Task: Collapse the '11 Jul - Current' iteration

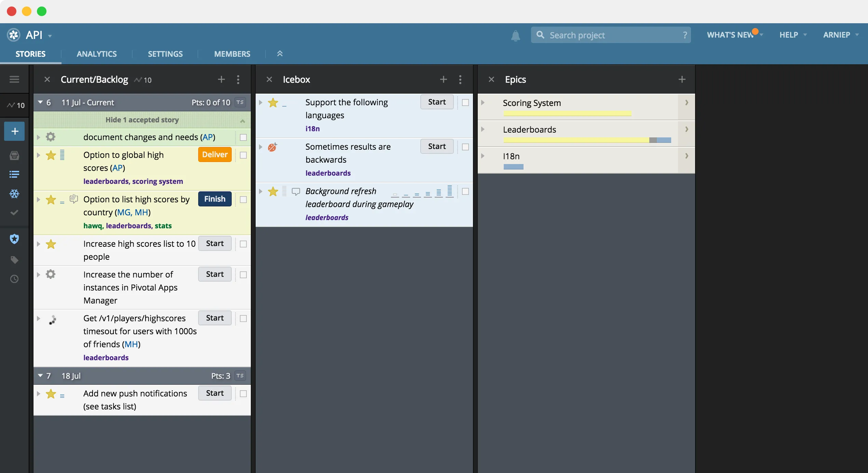Action: 40,102
